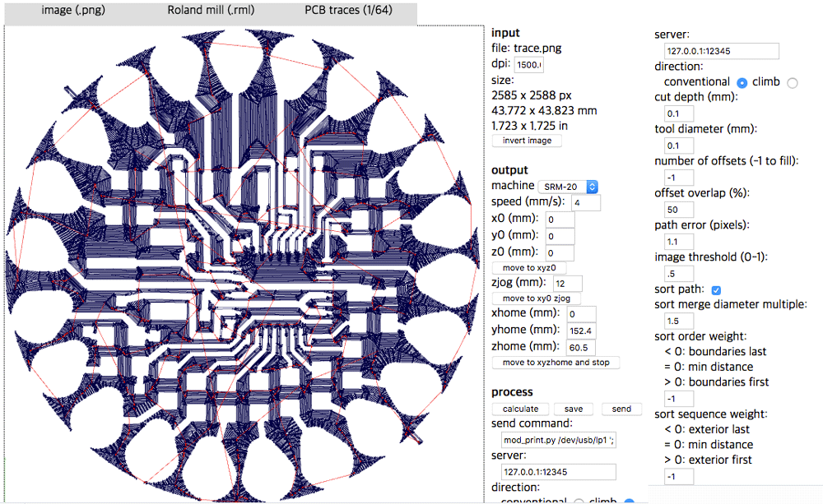Open the Roland mill (.rml) menu

coord(211,10)
